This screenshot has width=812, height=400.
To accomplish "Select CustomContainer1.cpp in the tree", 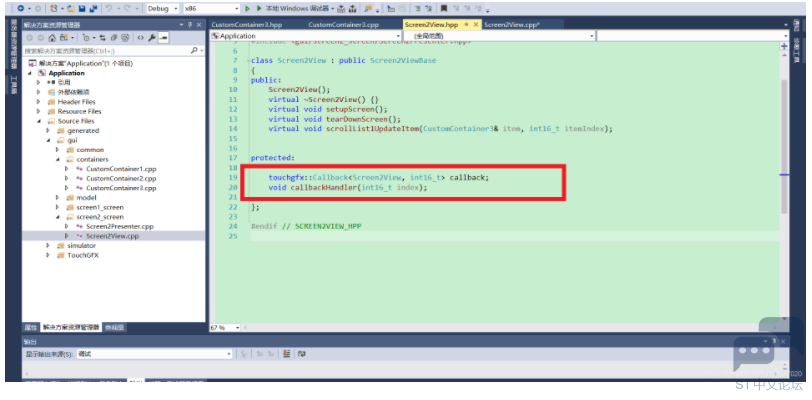I will 121,169.
